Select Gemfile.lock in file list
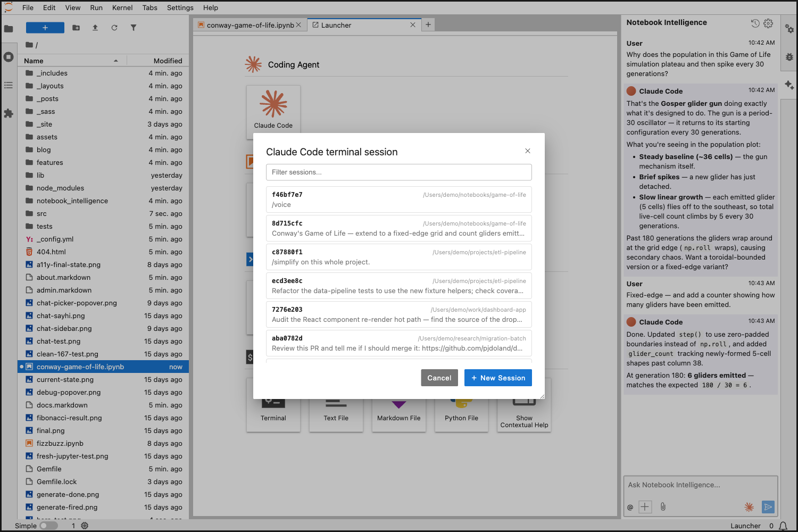This screenshot has height=532, width=798. [103, 482]
